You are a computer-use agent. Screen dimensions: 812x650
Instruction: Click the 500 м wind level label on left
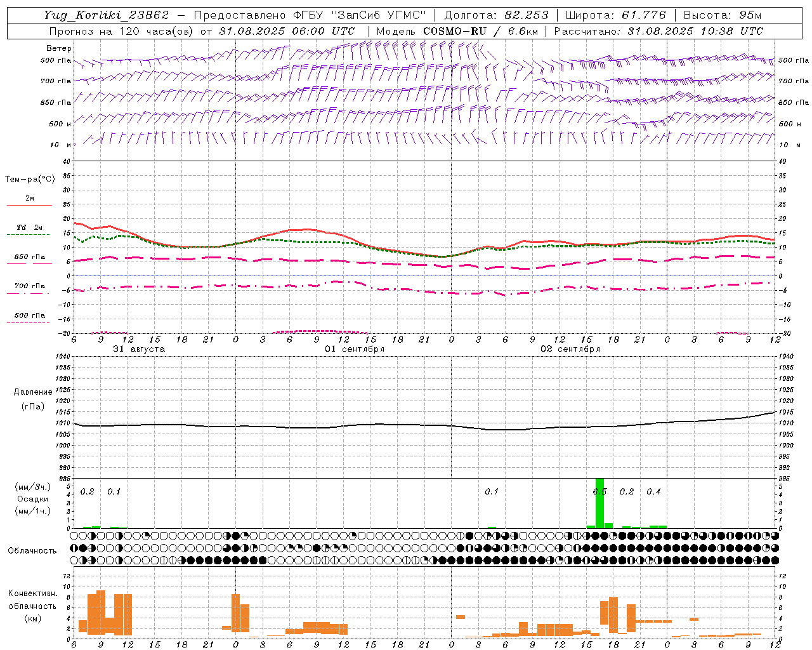(60, 124)
